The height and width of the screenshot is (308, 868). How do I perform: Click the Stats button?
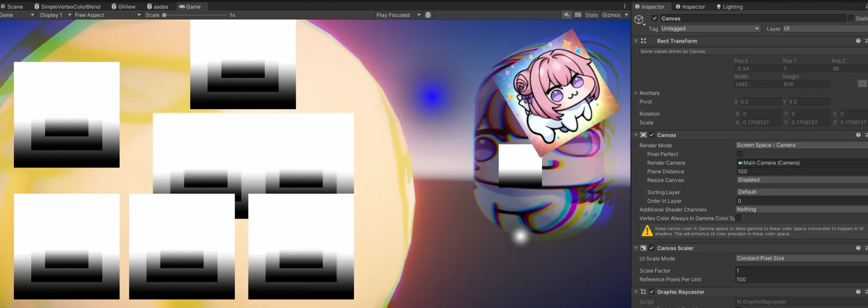(591, 15)
